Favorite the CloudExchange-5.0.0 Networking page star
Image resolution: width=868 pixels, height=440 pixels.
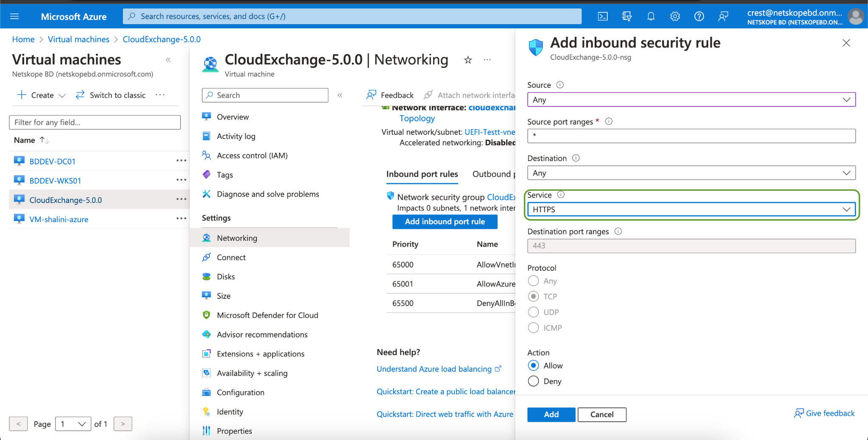(468, 60)
